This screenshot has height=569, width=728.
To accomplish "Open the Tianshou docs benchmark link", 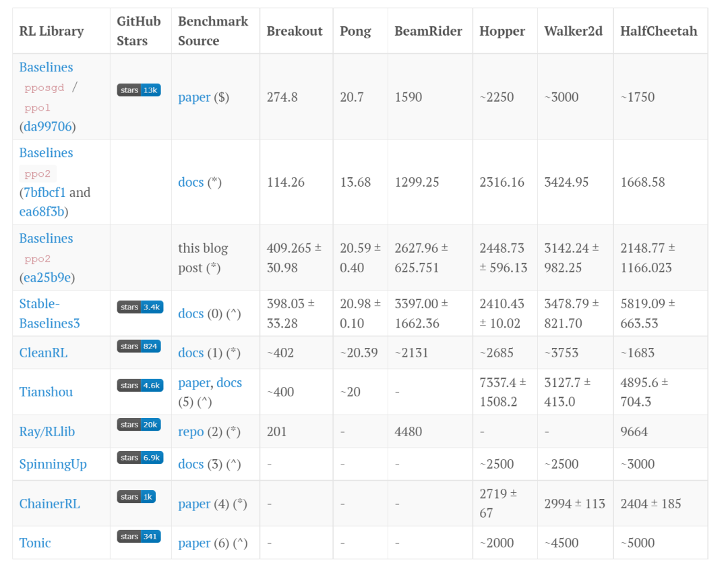I will [229, 383].
